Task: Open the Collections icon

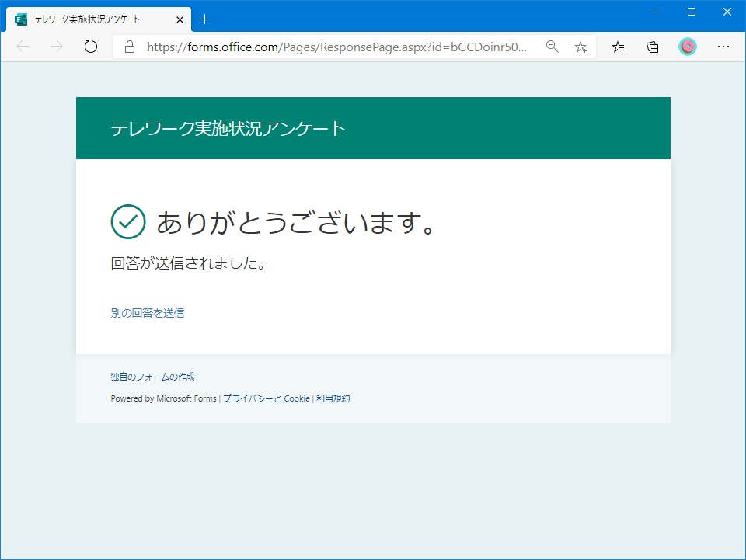Action: pos(653,47)
